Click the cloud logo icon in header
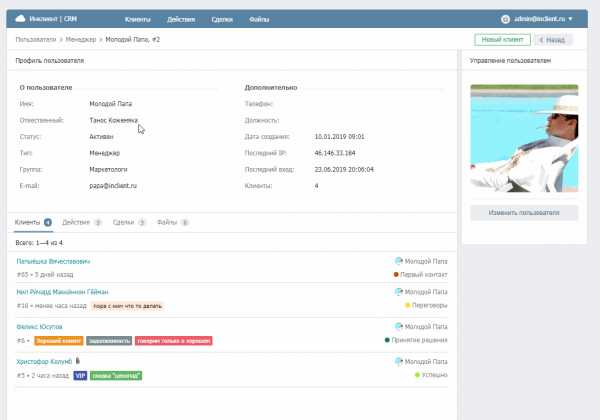This screenshot has width=600, height=420. click(20, 19)
